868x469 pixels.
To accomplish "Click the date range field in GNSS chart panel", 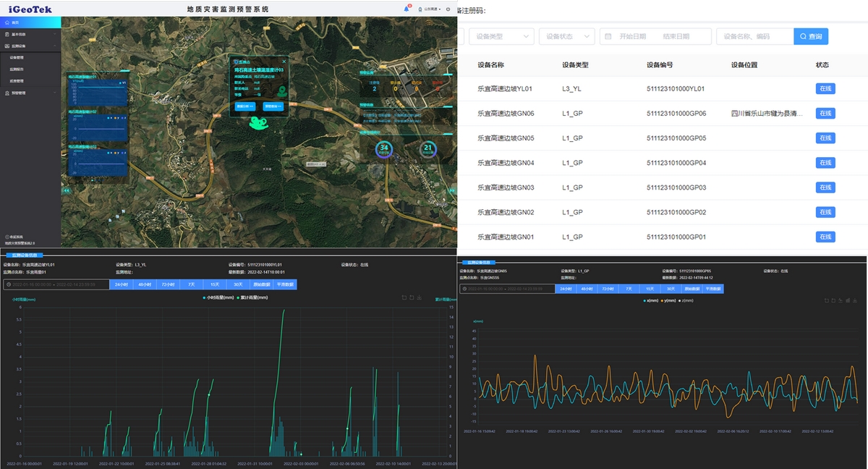I will point(506,289).
